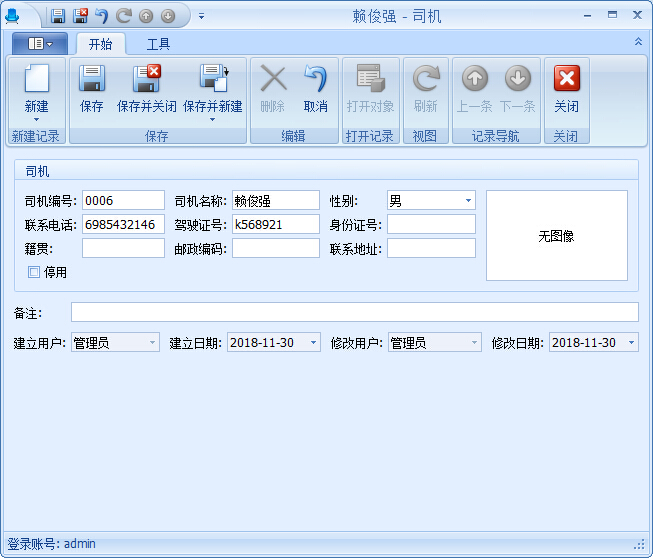This screenshot has height=558, width=653.
Task: Enable the 停用 (Disabled) checkbox
Action: tap(34, 272)
